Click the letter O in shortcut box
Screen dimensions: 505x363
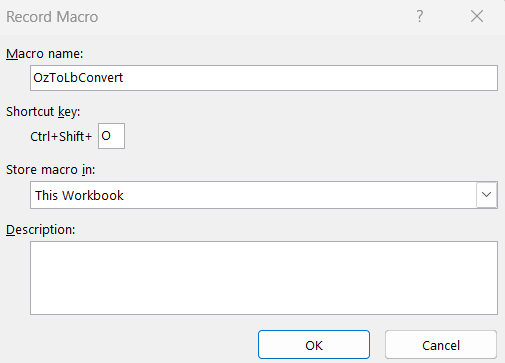(x=106, y=136)
